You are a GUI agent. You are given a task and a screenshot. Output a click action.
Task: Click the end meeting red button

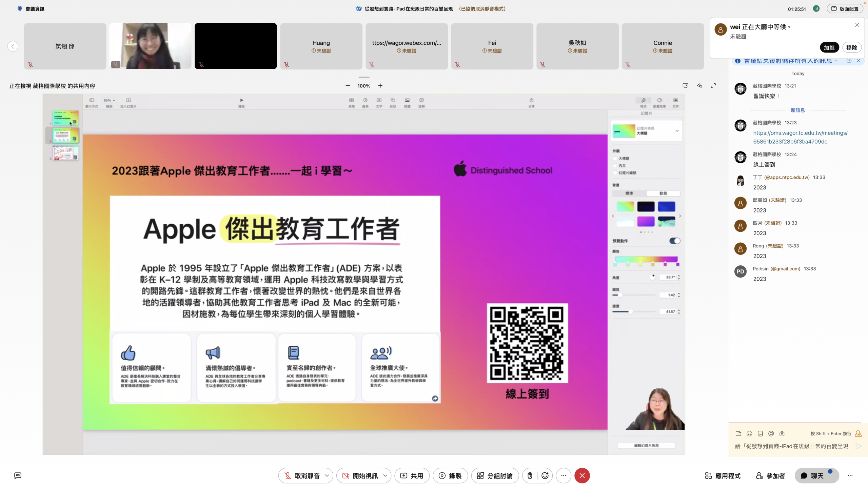click(x=582, y=475)
